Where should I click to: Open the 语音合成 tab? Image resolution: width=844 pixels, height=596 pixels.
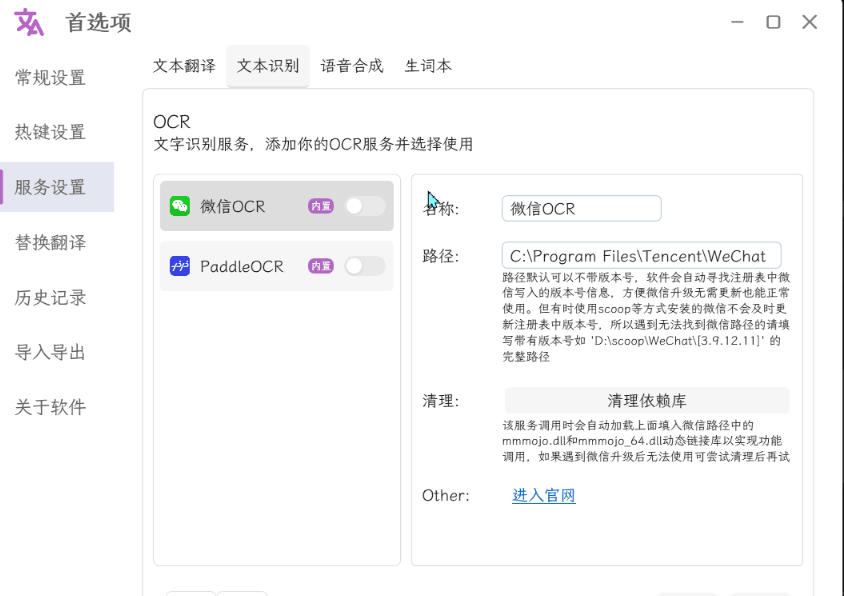pyautogui.click(x=352, y=66)
